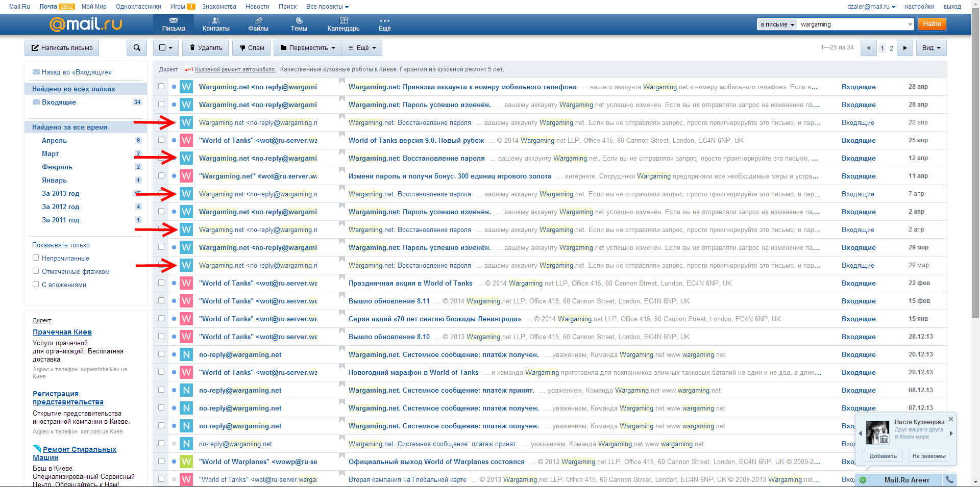Open Мой Мир in top bar
Image resolution: width=980 pixels, height=487 pixels.
tap(94, 7)
